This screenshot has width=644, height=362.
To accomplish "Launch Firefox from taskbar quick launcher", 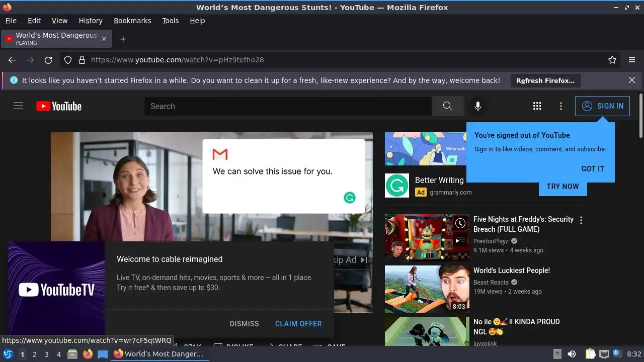I will (88, 354).
